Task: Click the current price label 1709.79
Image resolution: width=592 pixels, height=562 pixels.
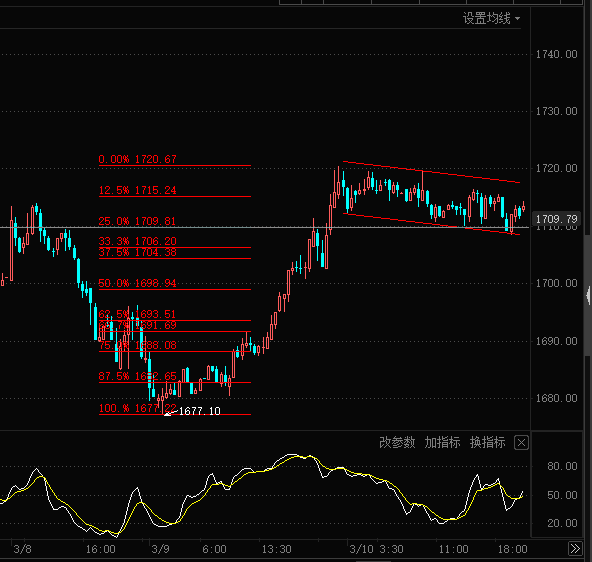Action: point(557,219)
